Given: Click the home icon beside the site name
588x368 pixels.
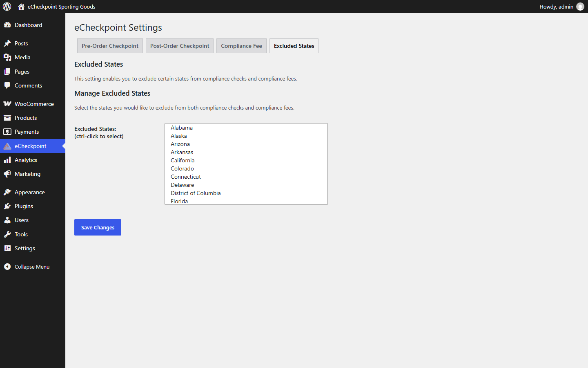Looking at the screenshot, I should coord(21,7).
